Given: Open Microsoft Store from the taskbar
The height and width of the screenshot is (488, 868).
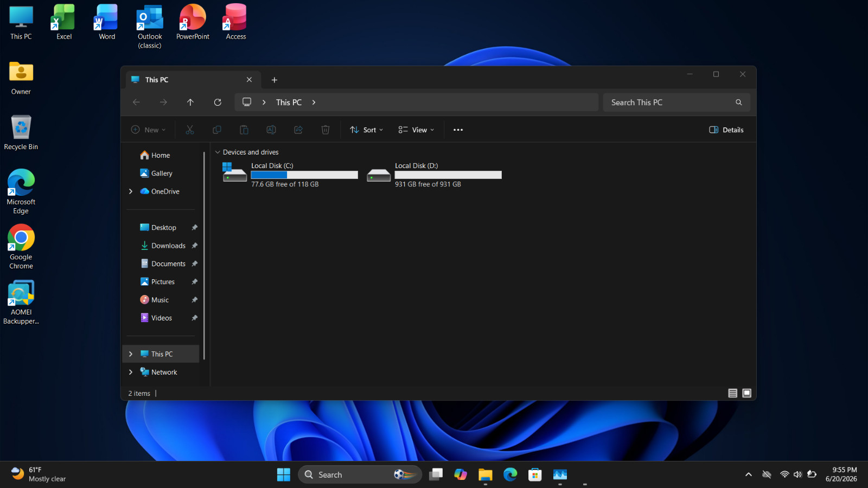Looking at the screenshot, I should (x=535, y=475).
